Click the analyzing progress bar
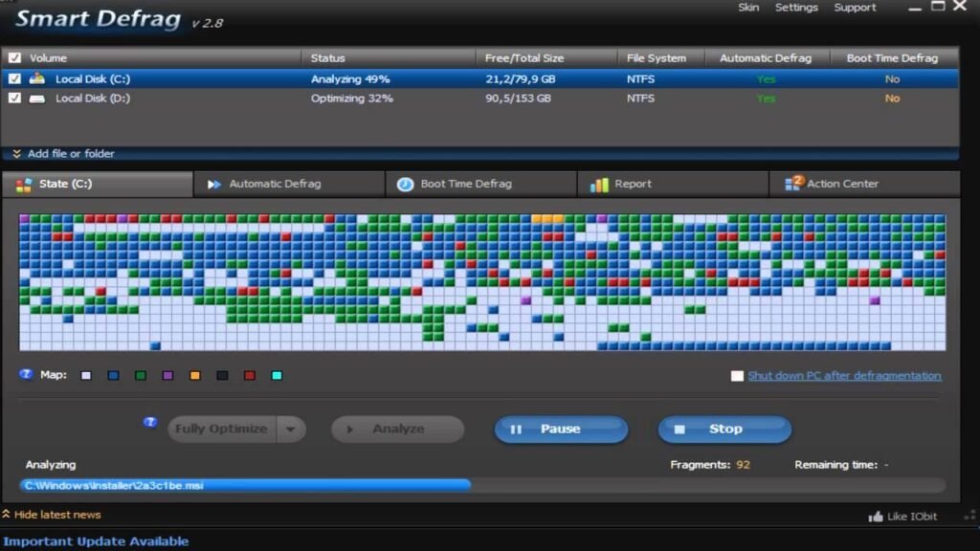980x551 pixels. click(x=482, y=485)
